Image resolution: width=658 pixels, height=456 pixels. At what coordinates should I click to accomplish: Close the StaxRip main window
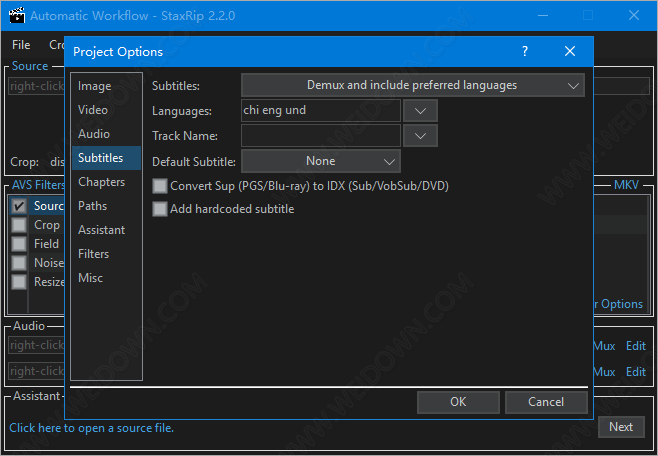pyautogui.click(x=634, y=16)
